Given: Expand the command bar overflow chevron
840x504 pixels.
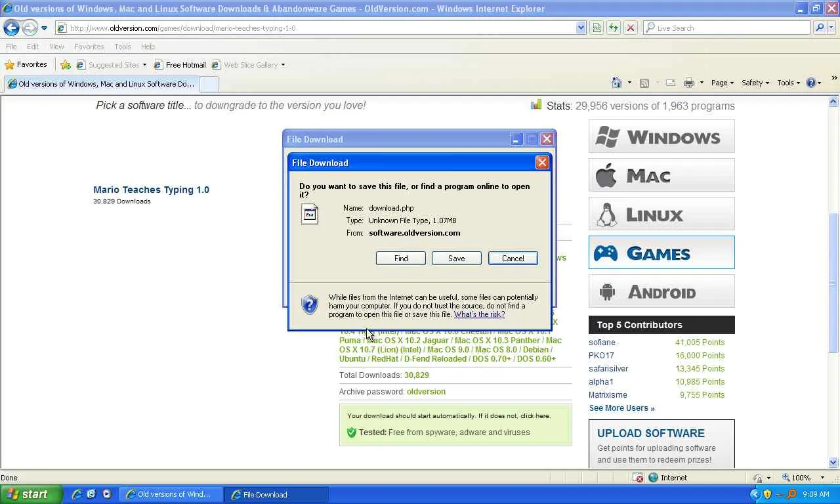Looking at the screenshot, I should (x=834, y=79).
